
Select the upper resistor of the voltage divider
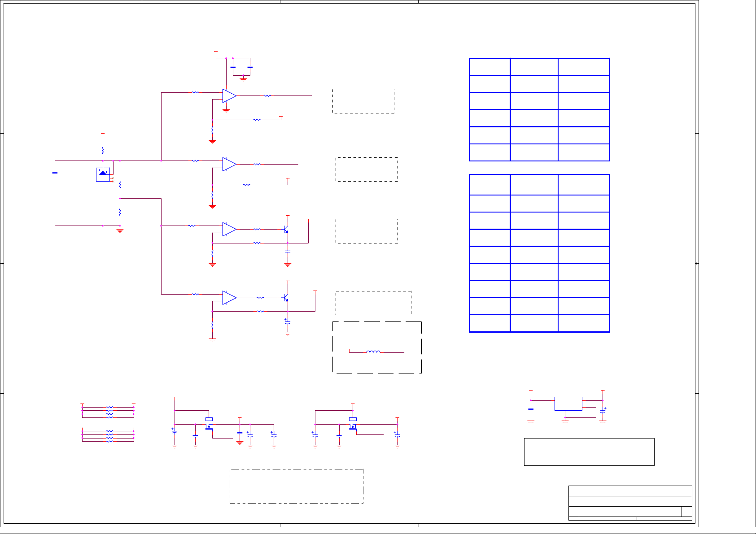pyautogui.click(x=120, y=185)
